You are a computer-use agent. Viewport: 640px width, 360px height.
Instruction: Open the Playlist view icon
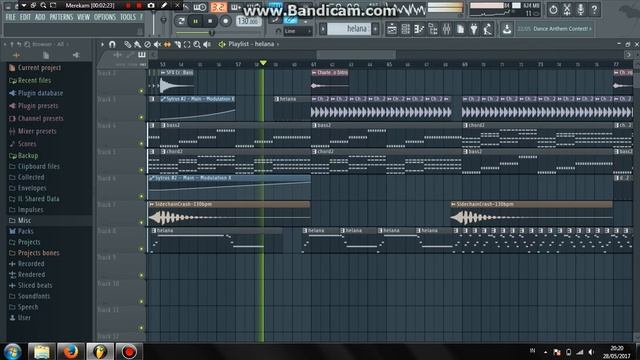click(x=391, y=29)
